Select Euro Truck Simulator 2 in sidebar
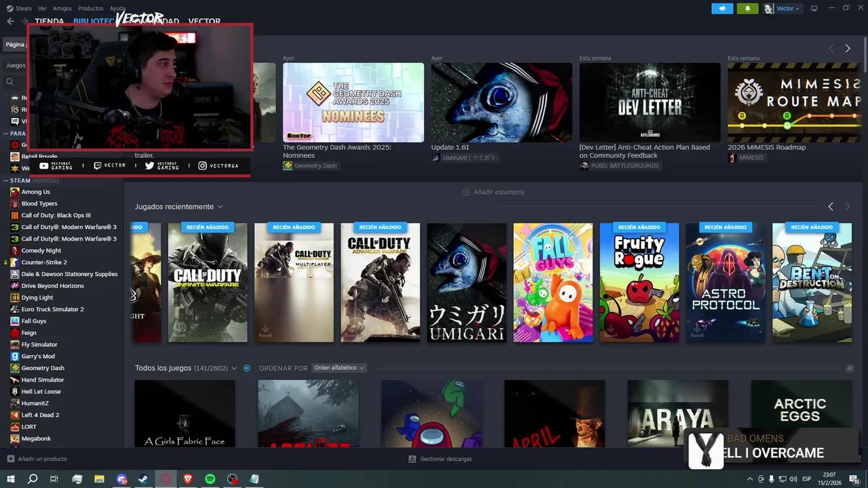 53,309
